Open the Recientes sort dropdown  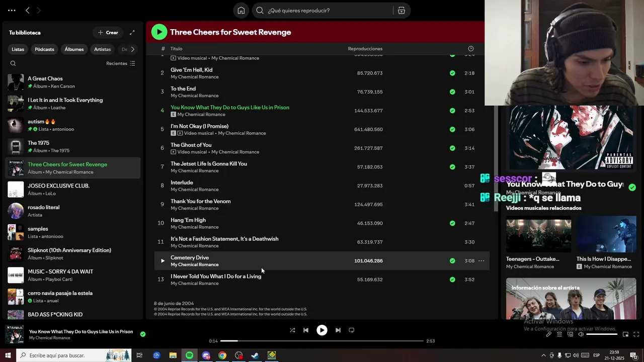click(x=121, y=63)
